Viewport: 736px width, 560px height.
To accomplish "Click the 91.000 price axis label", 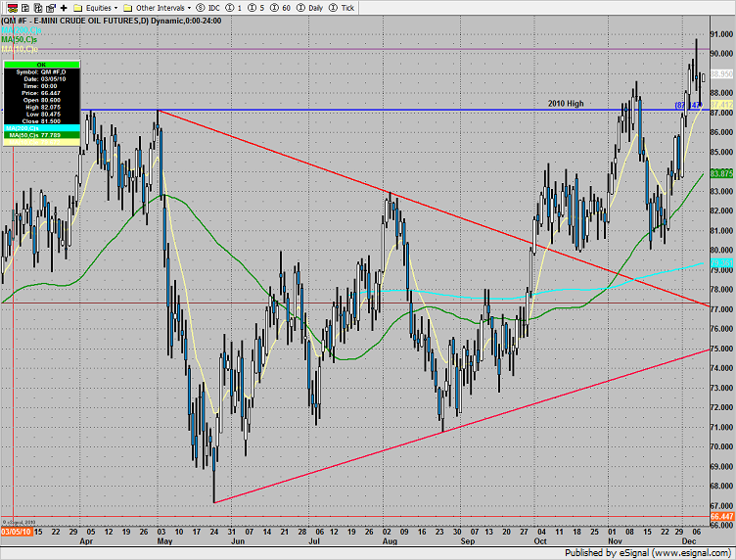I will (x=721, y=34).
